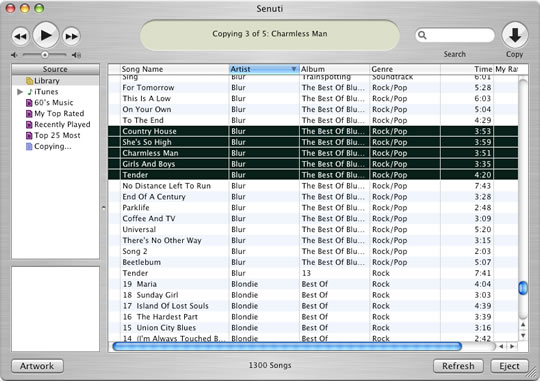This screenshot has height=381, width=540.
Task: Click the 60's Music playlist icon
Action: [x=30, y=103]
